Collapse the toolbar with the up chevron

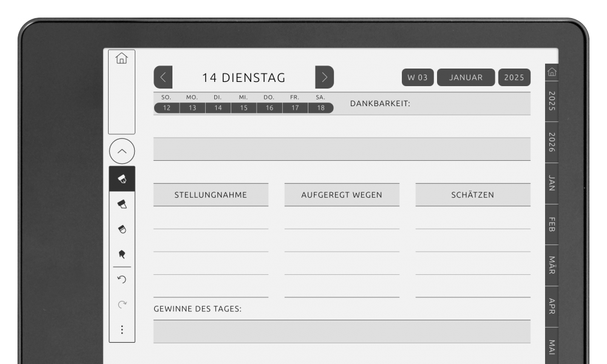(122, 151)
